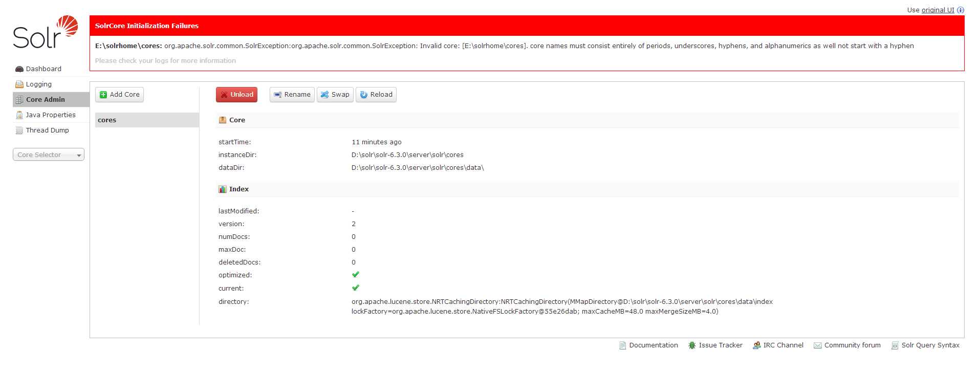The width and height of the screenshot is (980, 374).
Task: Click the Documentation page icon
Action: coord(623,345)
